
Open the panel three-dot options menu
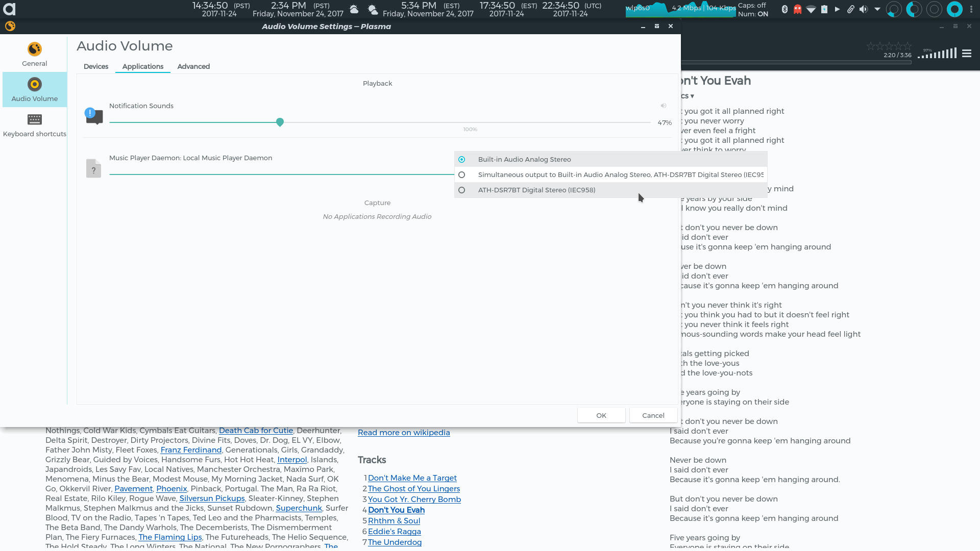click(x=971, y=9)
